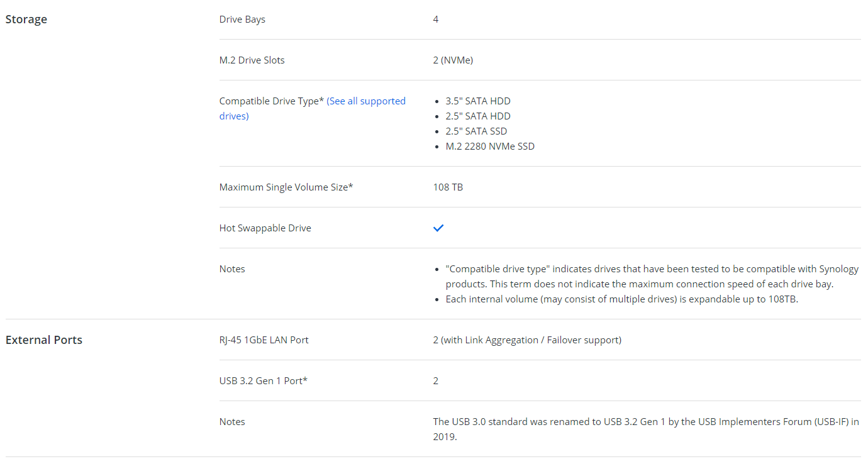
Task: Click the Storage section heading
Action: click(x=26, y=19)
